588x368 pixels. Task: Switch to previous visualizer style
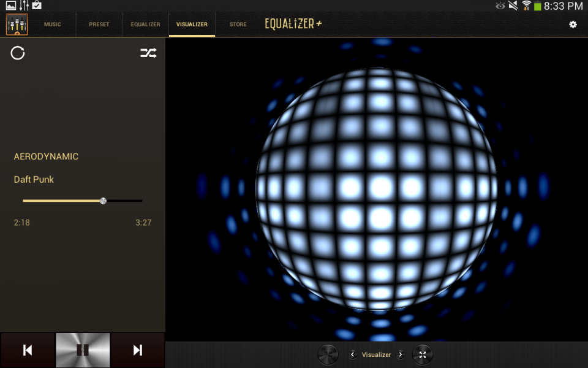pos(352,355)
